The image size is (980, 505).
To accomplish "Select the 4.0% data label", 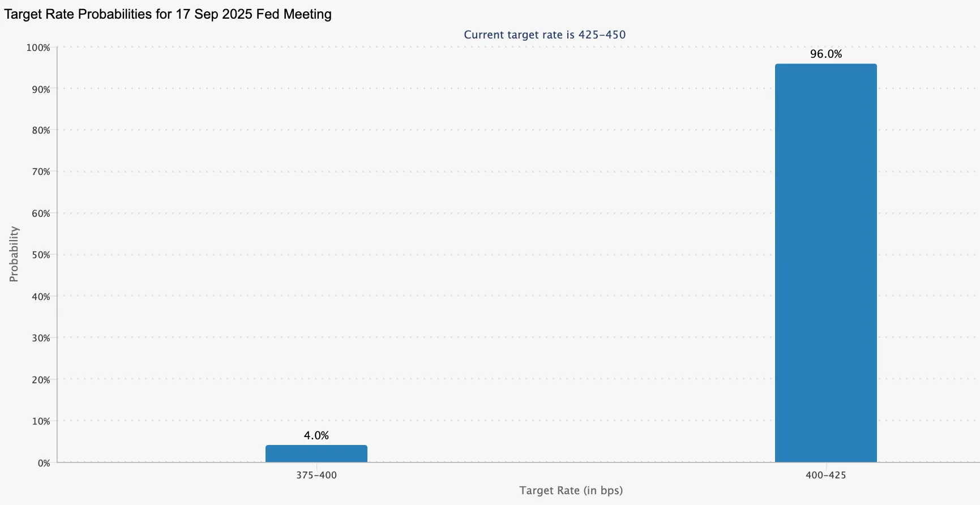I will 316,435.
